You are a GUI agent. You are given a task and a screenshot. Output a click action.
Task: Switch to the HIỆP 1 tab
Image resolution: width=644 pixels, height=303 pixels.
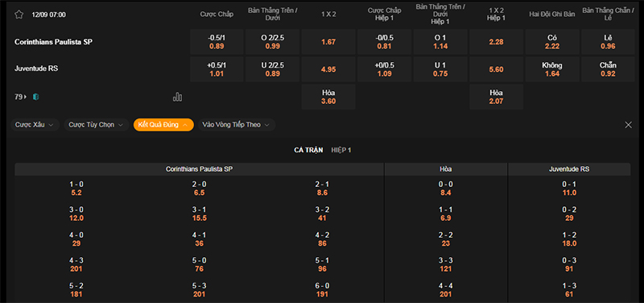tap(341, 150)
